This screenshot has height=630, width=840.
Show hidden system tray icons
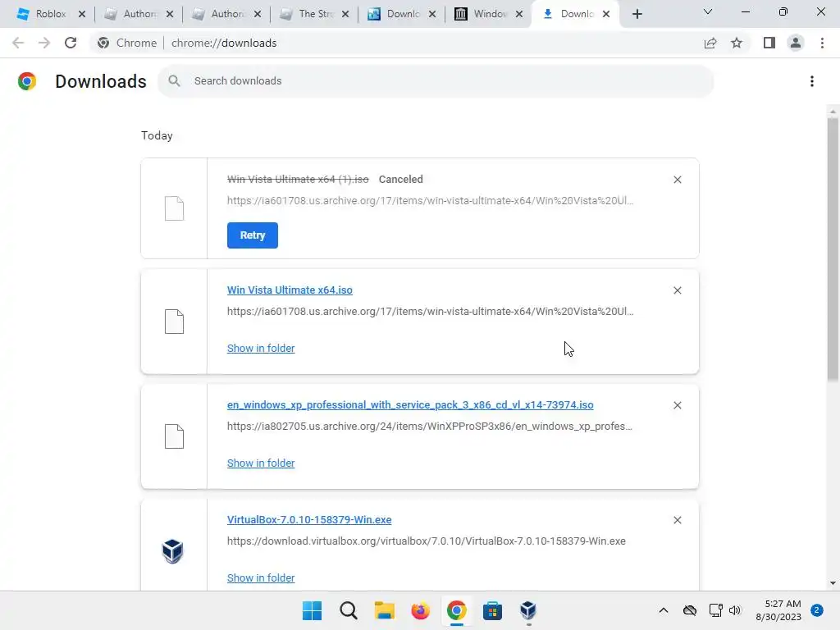(x=663, y=610)
